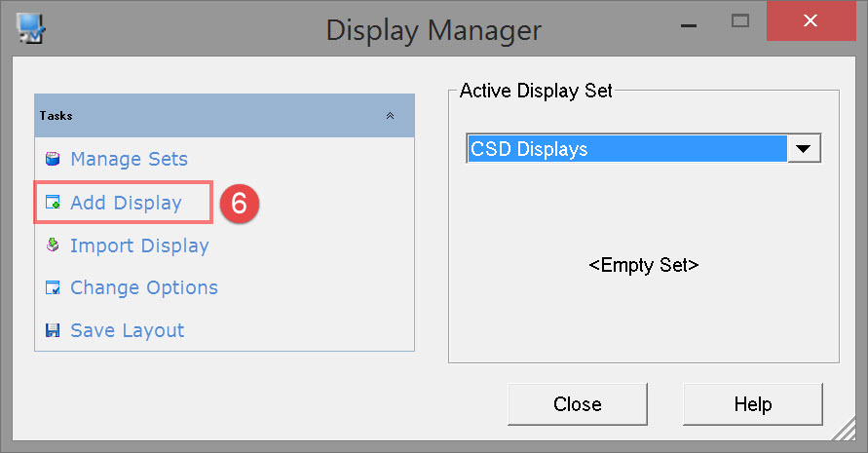This screenshot has width=868, height=453.
Task: Click the Import Display icon
Action: [x=53, y=245]
